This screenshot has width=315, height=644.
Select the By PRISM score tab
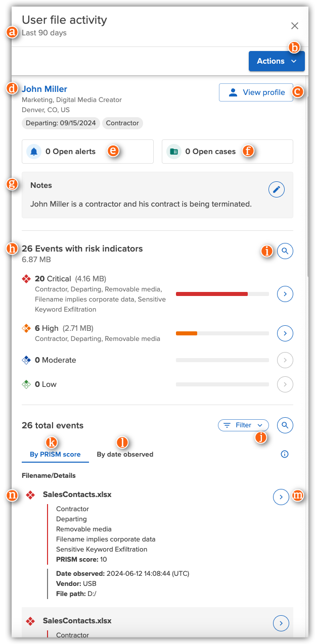(x=55, y=454)
